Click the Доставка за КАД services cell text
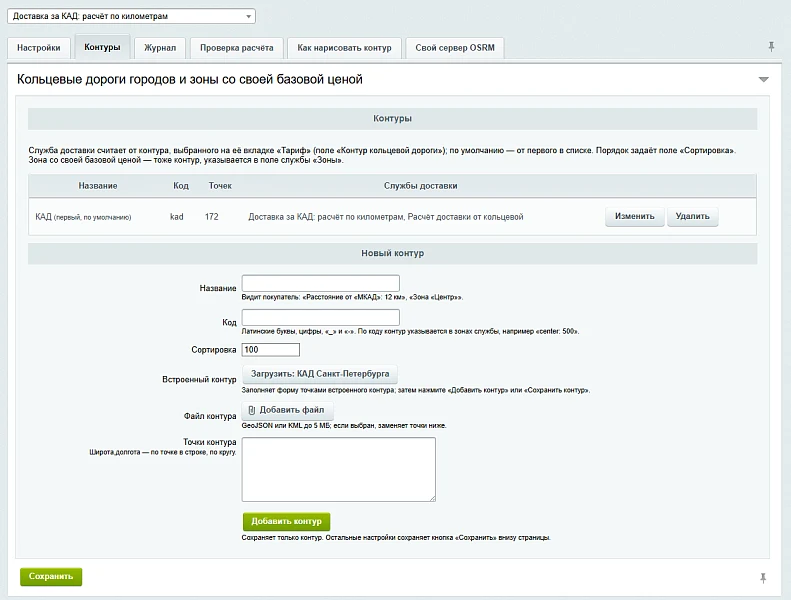Image resolution: width=791 pixels, height=600 pixels. tap(385, 217)
